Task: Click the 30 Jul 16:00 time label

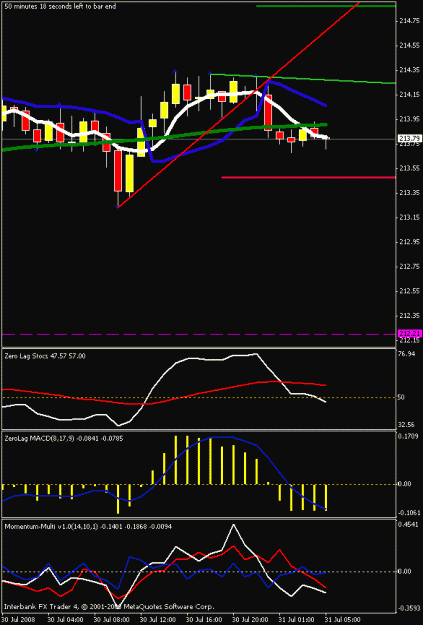Action: (205, 620)
